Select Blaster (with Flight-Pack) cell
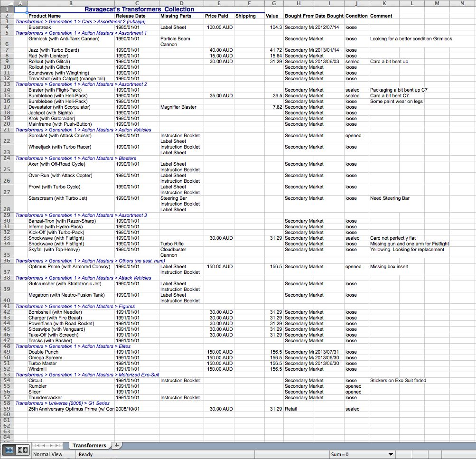Image resolution: width=476 pixels, height=459 pixels. point(71,90)
